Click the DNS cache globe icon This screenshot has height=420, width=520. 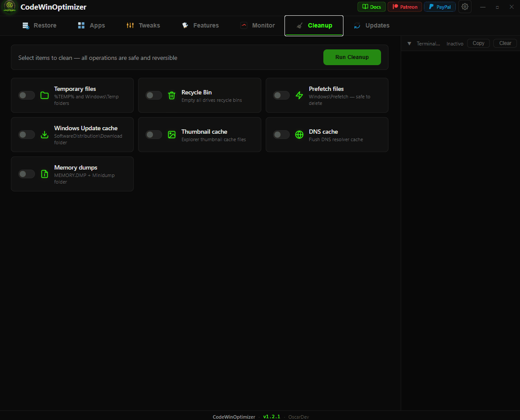(299, 135)
